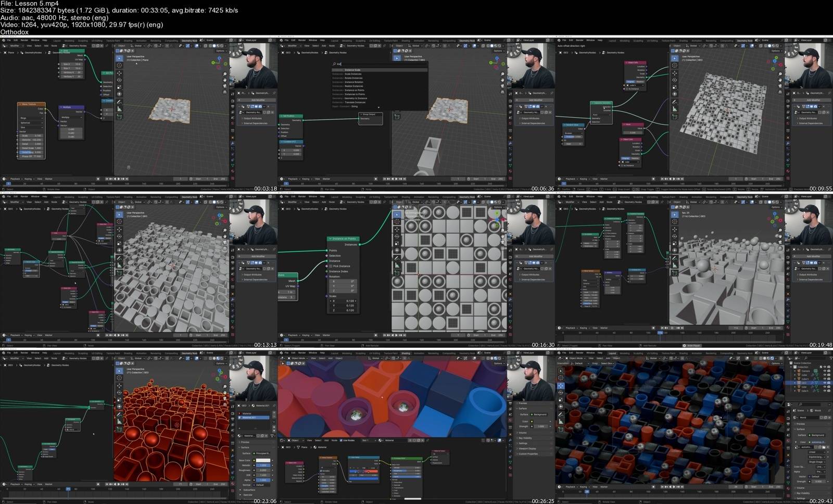This screenshot has height=504, width=833.
Task: Select the Transform tool in 00:03:18 frame
Action: click(119, 94)
